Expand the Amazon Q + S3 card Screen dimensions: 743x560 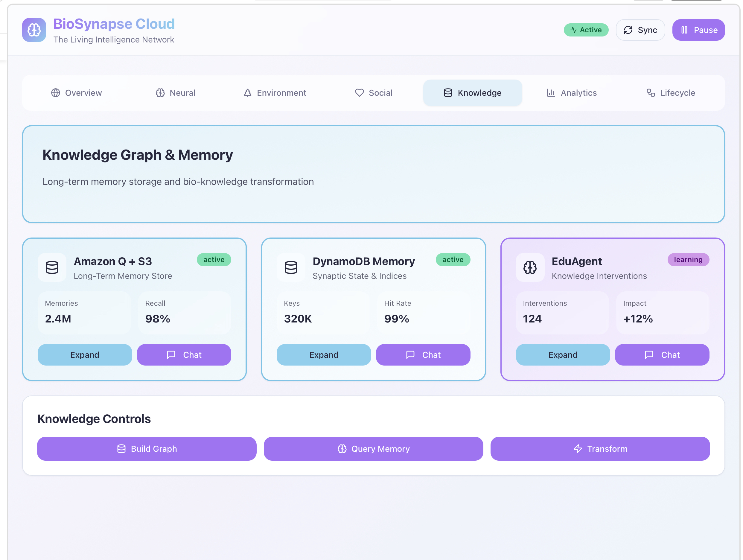coord(85,355)
